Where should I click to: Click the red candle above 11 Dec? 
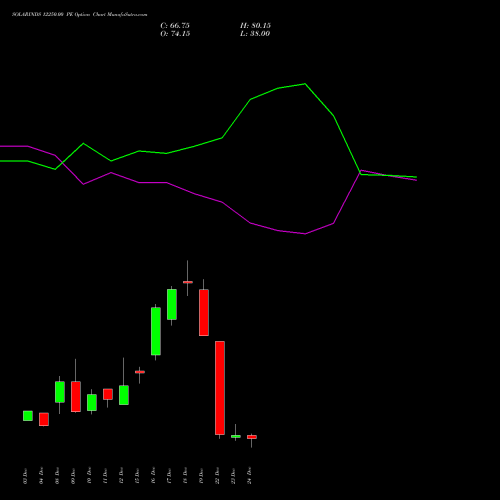(x=108, y=394)
